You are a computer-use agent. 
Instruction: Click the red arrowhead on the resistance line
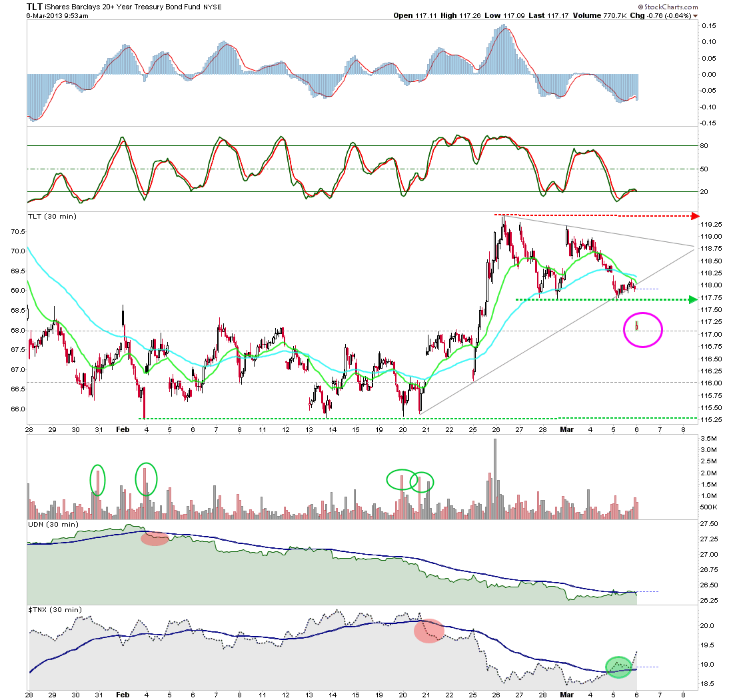click(695, 216)
